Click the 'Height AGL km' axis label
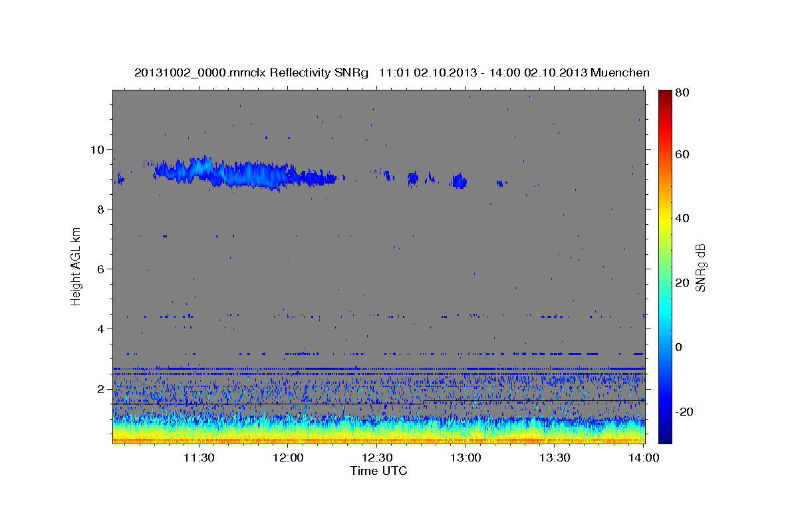Image resolution: width=798 pixels, height=532 pixels. tap(76, 266)
